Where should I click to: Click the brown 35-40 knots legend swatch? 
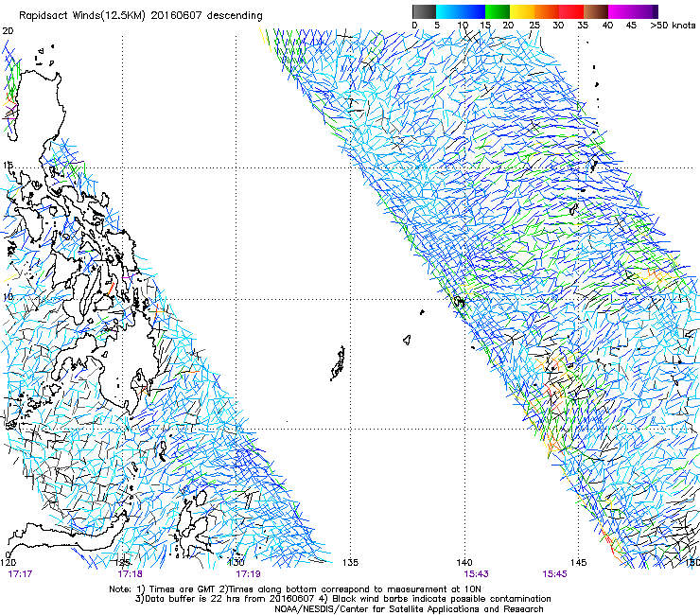pos(596,11)
